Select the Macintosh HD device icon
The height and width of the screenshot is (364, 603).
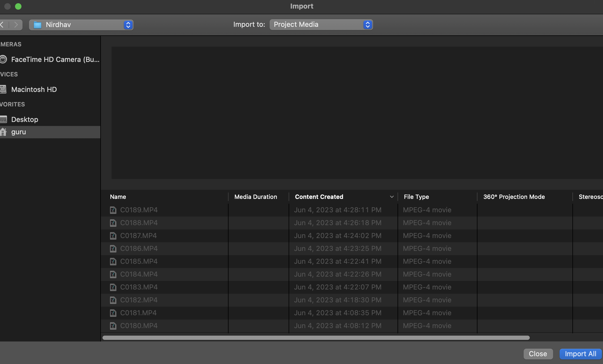pos(4,89)
